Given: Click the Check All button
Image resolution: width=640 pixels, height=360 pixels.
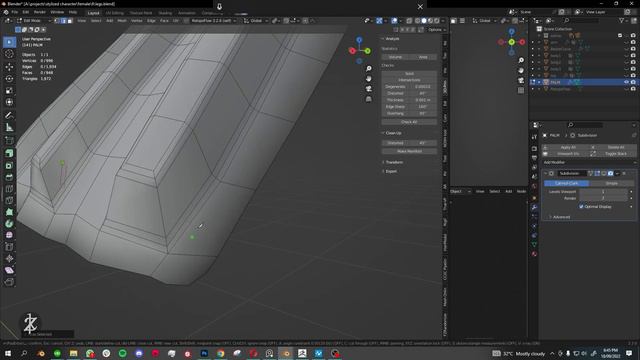Looking at the screenshot, I should [x=409, y=122].
